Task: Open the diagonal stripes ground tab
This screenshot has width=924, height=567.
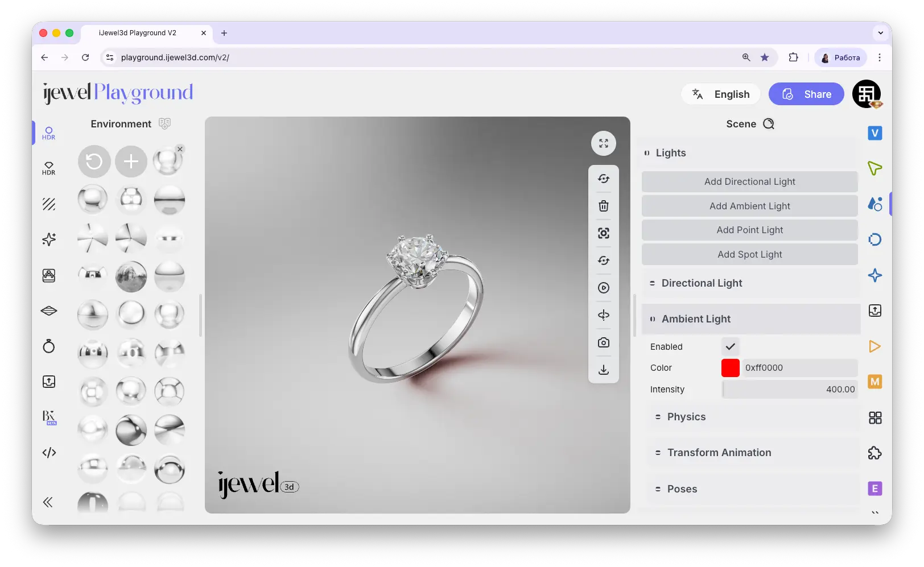Action: pos(49,204)
